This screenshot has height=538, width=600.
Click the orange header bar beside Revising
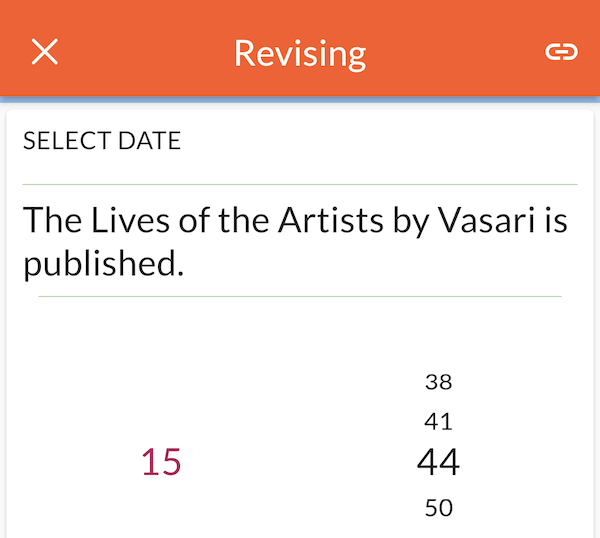click(x=455, y=52)
